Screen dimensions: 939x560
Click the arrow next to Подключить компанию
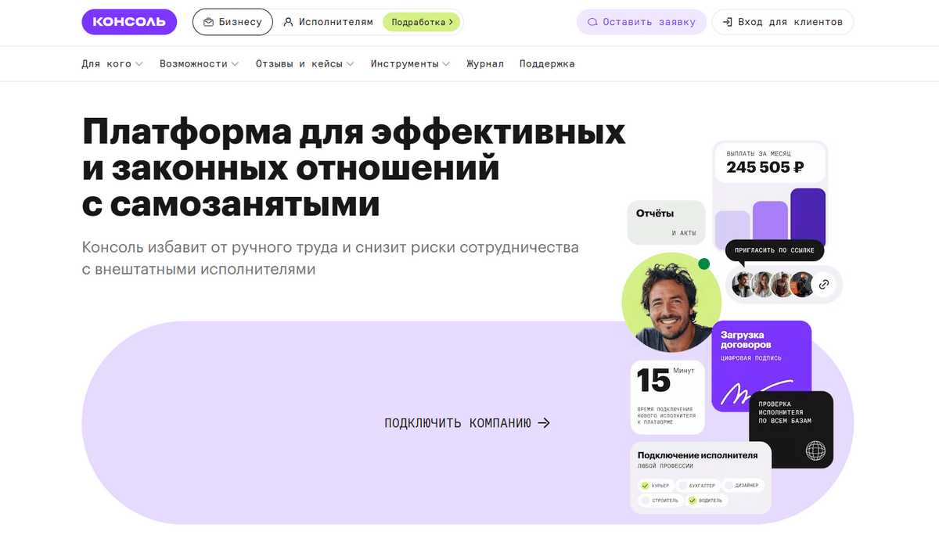tap(545, 423)
